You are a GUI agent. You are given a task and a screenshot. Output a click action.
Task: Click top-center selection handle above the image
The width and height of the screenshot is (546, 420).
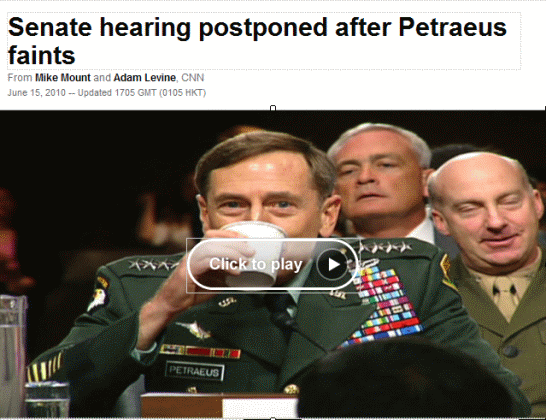[273, 108]
